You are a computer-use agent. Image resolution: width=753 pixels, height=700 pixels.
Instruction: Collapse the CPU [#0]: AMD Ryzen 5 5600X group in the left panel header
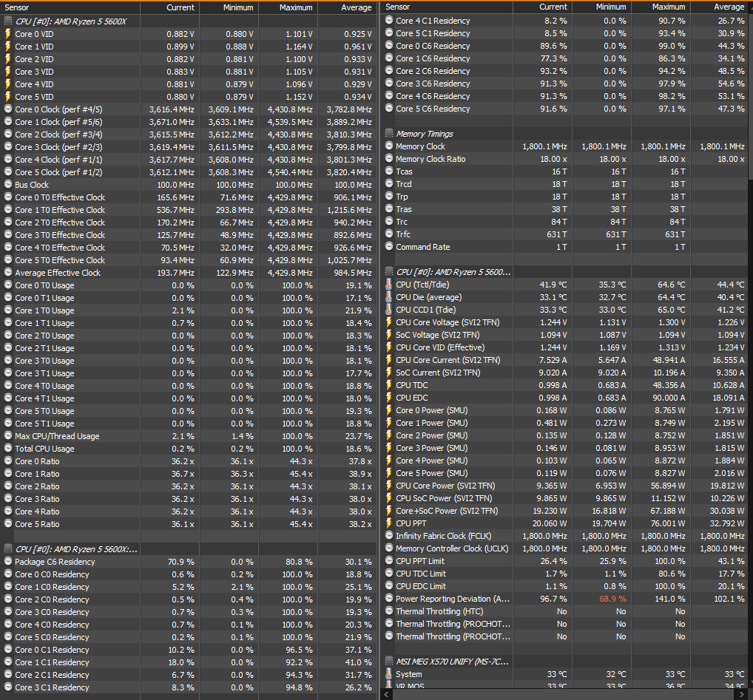(7, 21)
